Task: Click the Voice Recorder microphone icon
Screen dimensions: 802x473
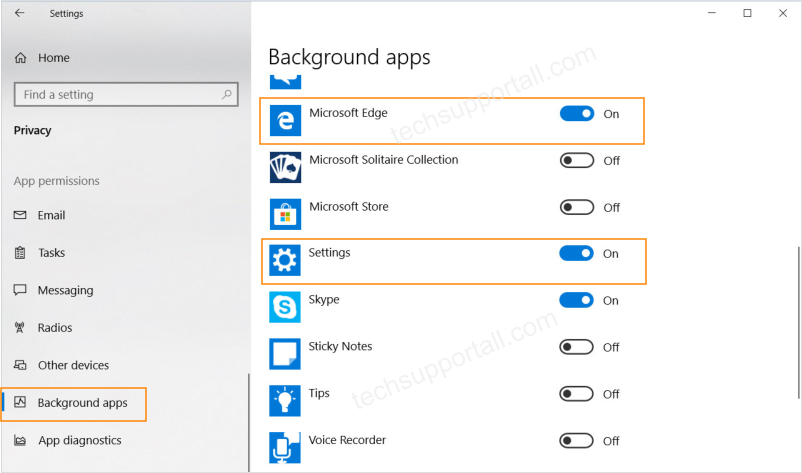Action: pos(284,447)
